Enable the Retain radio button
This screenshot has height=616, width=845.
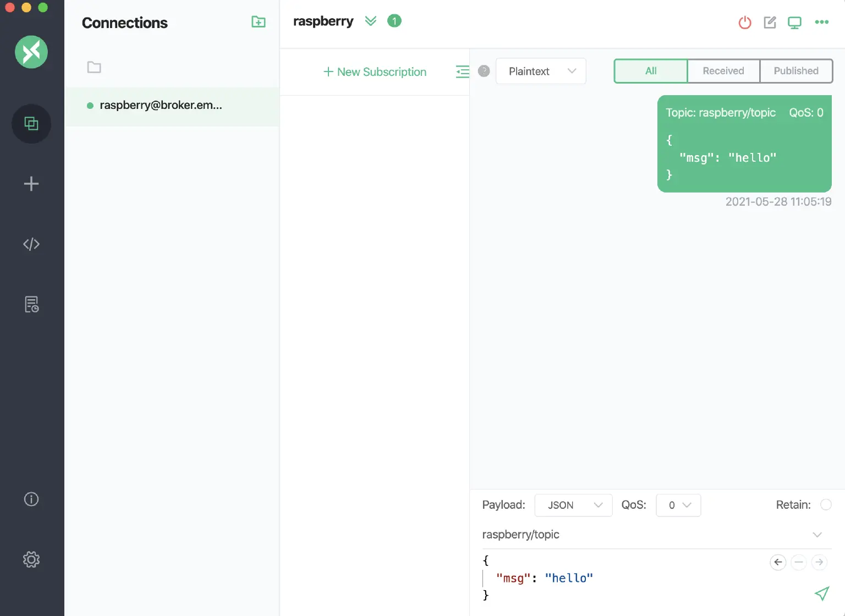point(825,505)
